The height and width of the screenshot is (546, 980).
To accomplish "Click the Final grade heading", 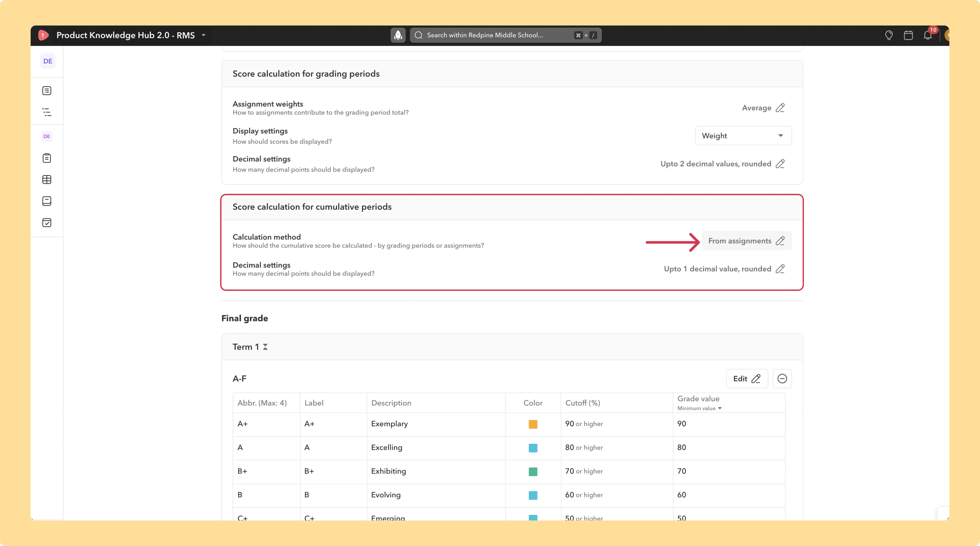I will (x=245, y=318).
